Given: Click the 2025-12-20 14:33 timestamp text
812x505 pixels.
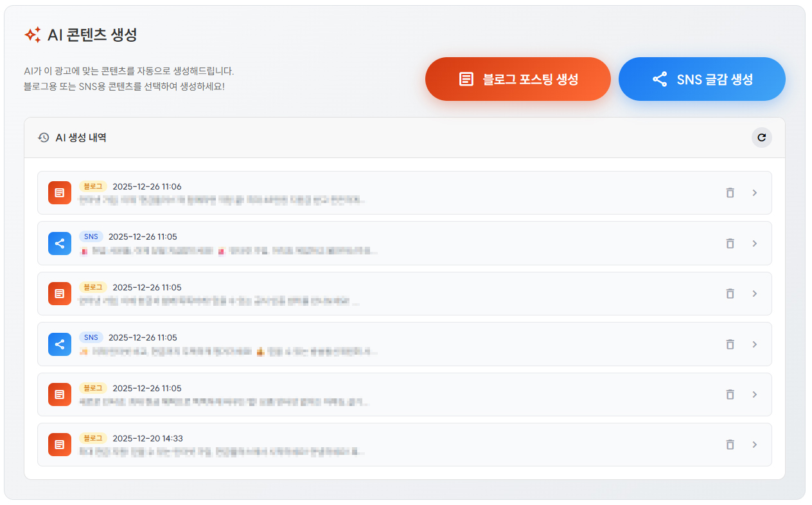Looking at the screenshot, I should click(148, 438).
